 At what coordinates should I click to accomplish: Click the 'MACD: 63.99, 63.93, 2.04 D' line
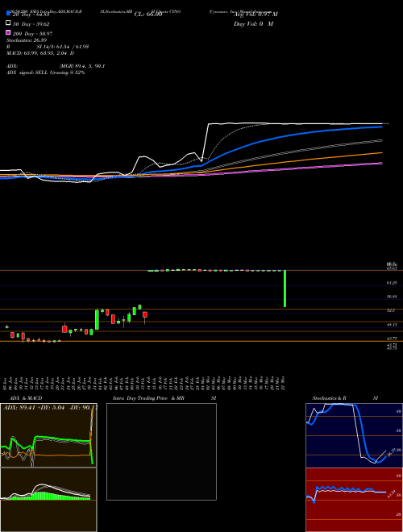point(40,53)
